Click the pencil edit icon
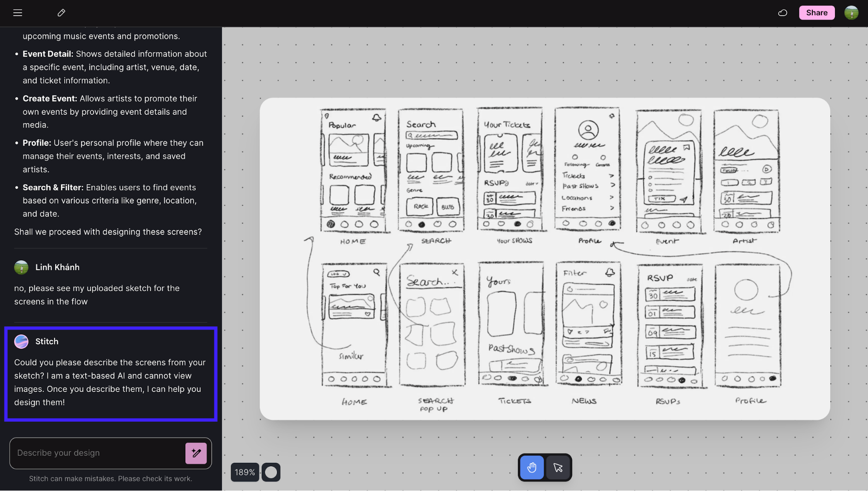The image size is (868, 491). (61, 13)
